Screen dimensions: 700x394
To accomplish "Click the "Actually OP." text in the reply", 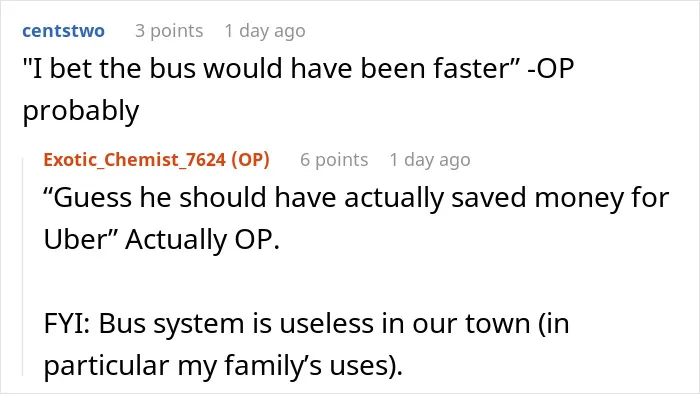I will point(202,240).
